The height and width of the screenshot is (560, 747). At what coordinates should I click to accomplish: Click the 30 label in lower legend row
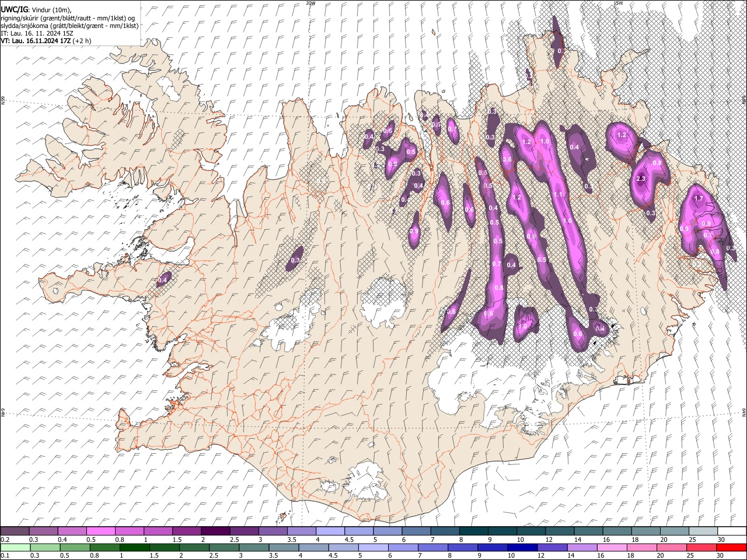point(721,556)
